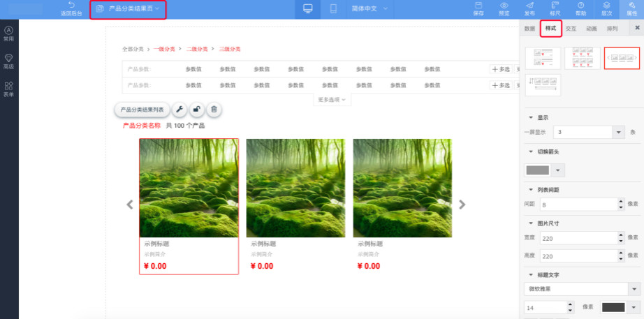Viewport: 644px width, 319px height.
Task: Open the 数据 tab
Action: [529, 29]
